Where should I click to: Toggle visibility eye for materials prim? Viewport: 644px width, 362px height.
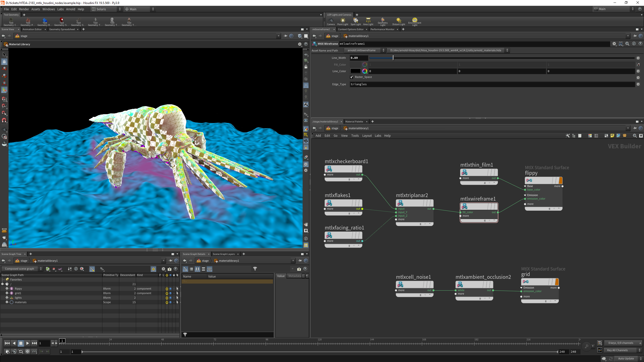click(x=170, y=302)
